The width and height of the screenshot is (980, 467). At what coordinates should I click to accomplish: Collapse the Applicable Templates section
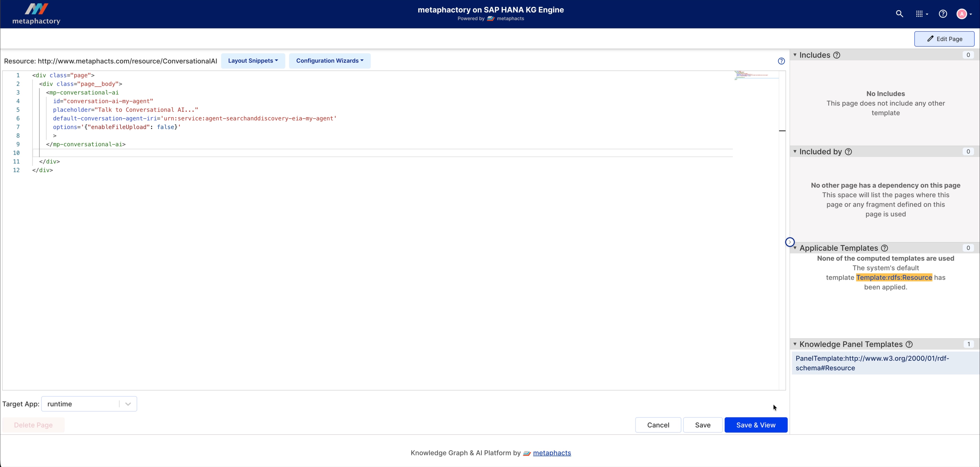coord(795,248)
